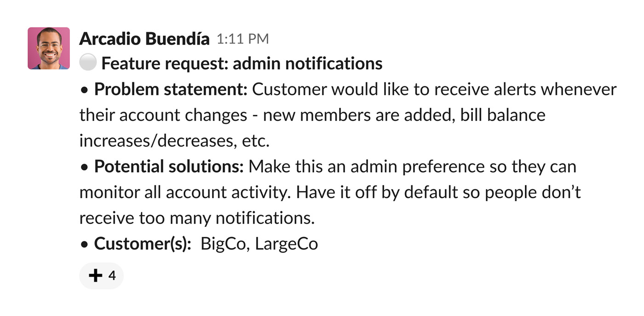This screenshot has width=644, height=316.
Task: Click the customer name LargeCo
Action: point(286,243)
